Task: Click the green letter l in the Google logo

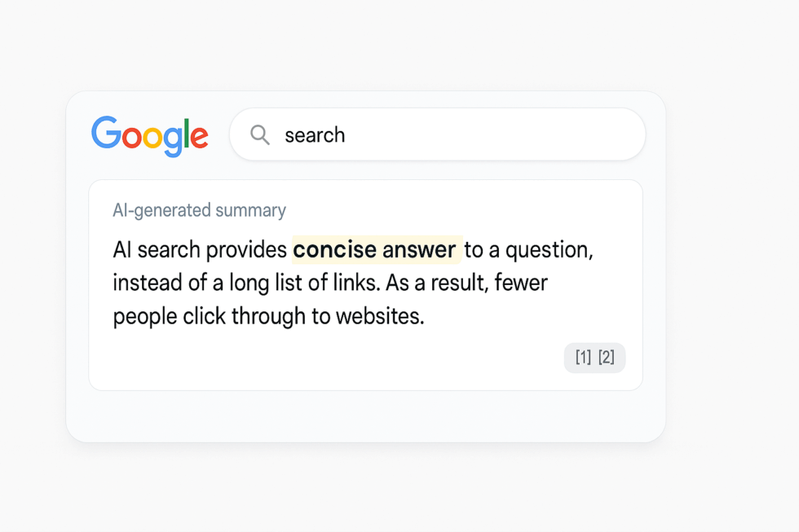Action: [x=186, y=133]
